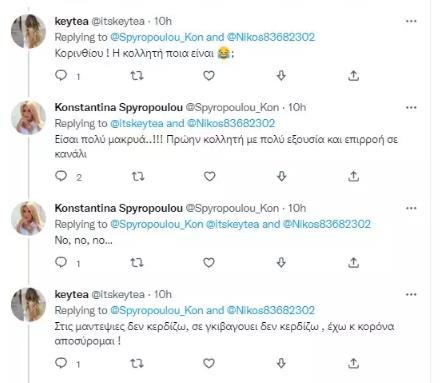Click keytea's avatar on first tweet
This screenshot has width=443, height=383.
coord(28,32)
